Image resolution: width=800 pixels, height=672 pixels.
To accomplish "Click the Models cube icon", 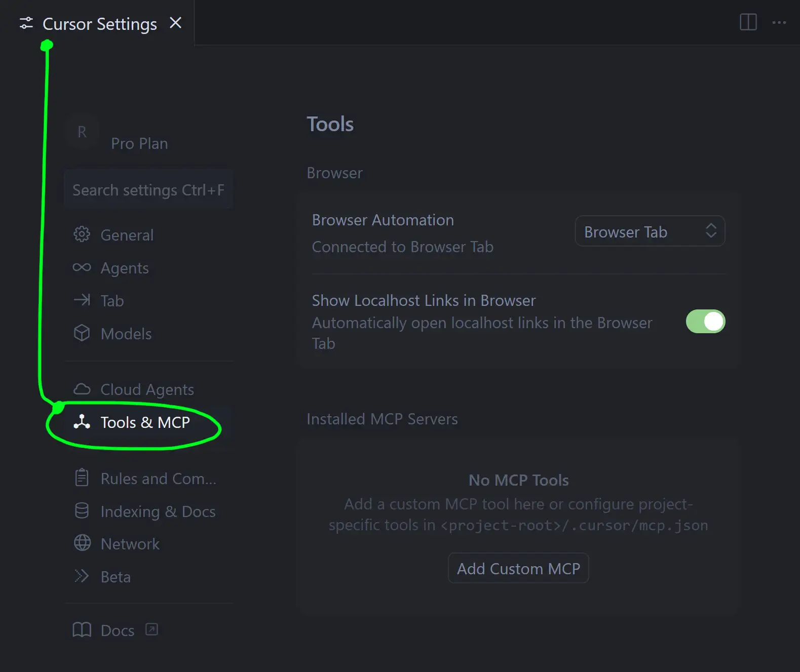I will click(x=82, y=333).
